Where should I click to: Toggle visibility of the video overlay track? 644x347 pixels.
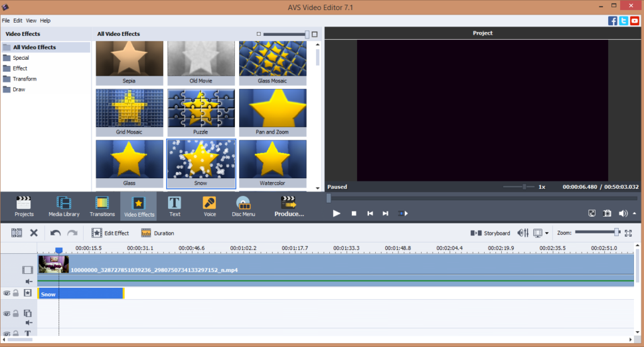click(7, 313)
